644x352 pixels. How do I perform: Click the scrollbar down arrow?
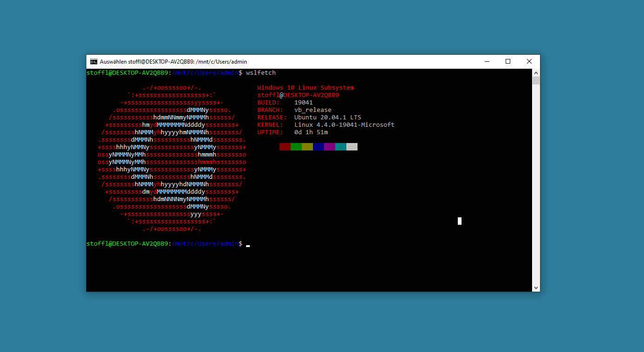click(536, 287)
